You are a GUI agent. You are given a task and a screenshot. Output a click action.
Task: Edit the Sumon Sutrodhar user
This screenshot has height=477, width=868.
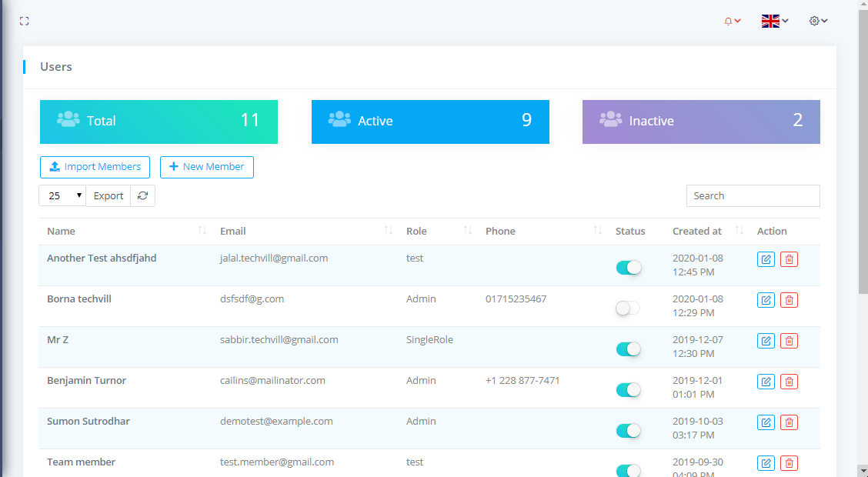(x=766, y=422)
